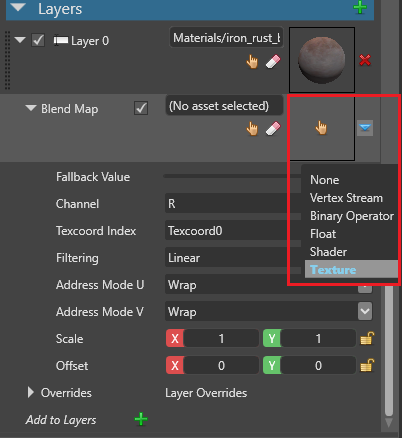Click green plus beside Add to Layers
This screenshot has height=438, width=402.
click(x=141, y=419)
